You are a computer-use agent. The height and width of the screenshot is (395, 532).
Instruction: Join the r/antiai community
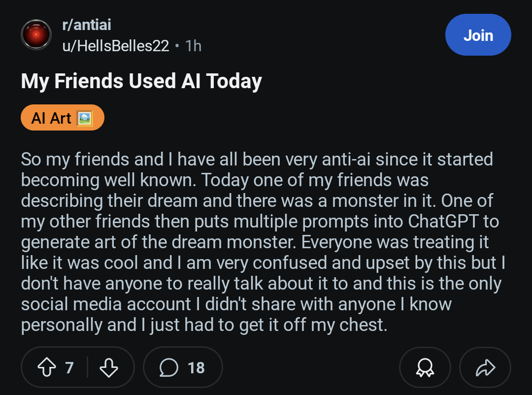(478, 35)
